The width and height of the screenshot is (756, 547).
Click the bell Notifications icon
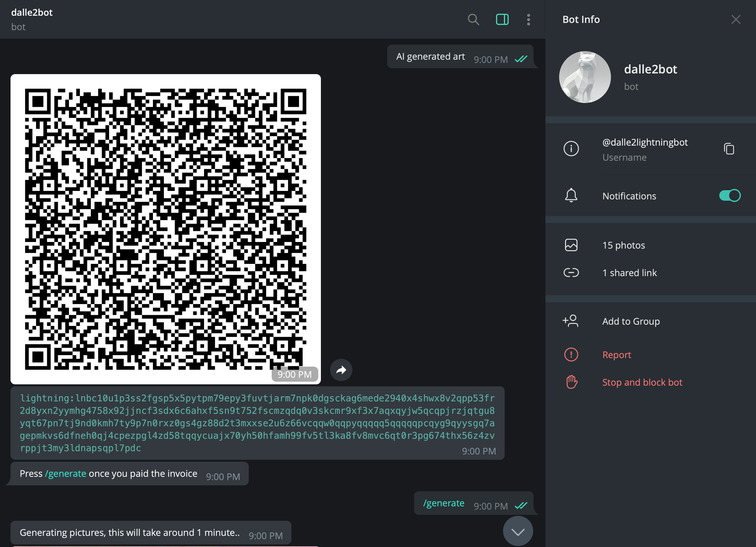click(x=571, y=195)
